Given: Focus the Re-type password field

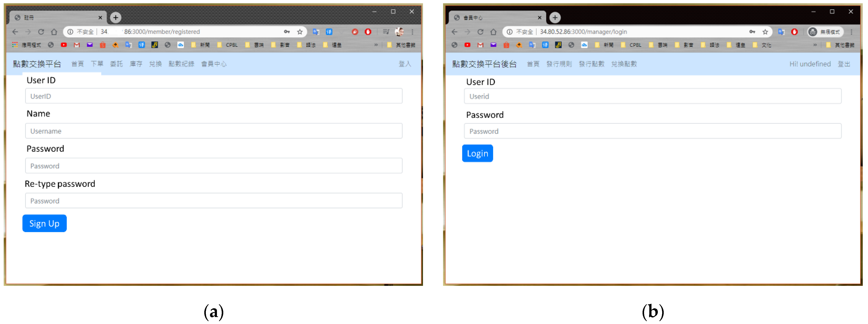Looking at the screenshot, I should click(x=214, y=201).
